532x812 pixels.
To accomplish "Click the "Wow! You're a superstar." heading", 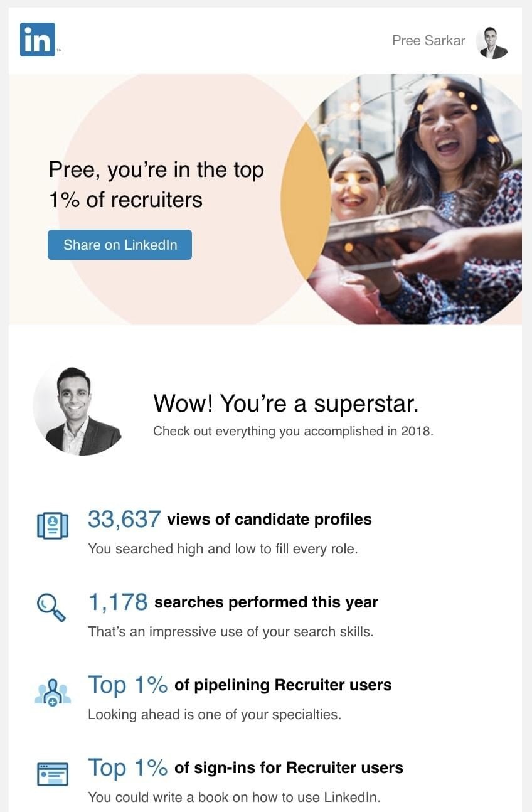I will 285,403.
